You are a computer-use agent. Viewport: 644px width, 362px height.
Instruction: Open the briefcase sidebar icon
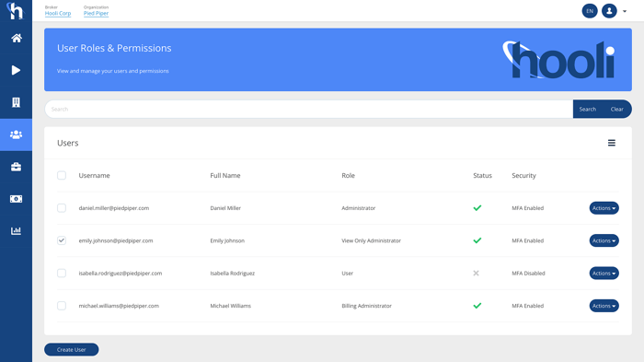[16, 167]
